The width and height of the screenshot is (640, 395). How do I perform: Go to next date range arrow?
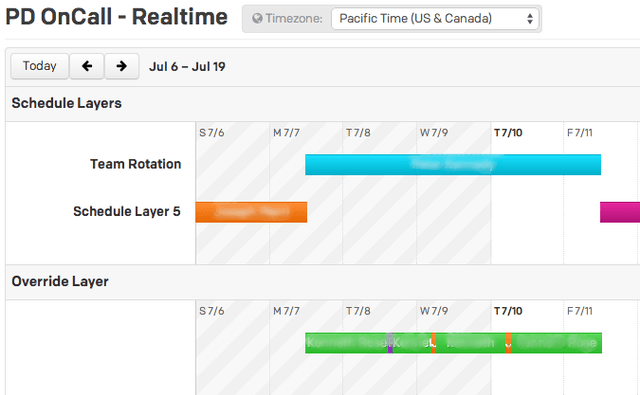pos(122,66)
